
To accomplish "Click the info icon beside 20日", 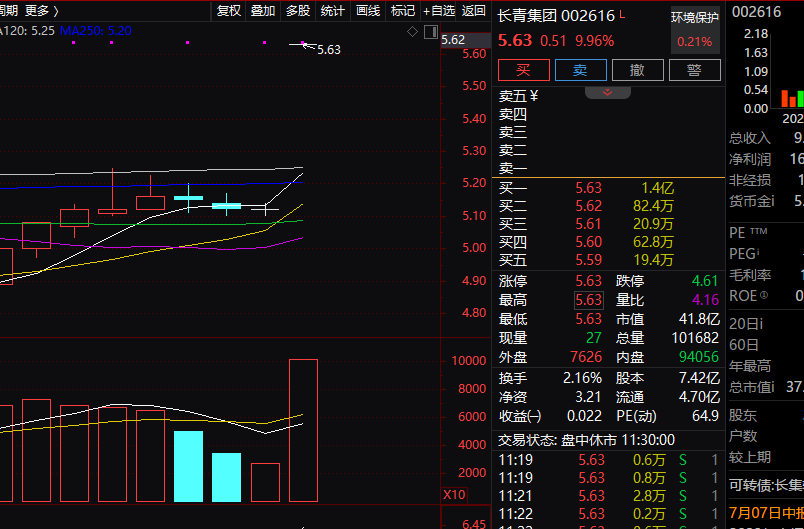I will (761, 324).
